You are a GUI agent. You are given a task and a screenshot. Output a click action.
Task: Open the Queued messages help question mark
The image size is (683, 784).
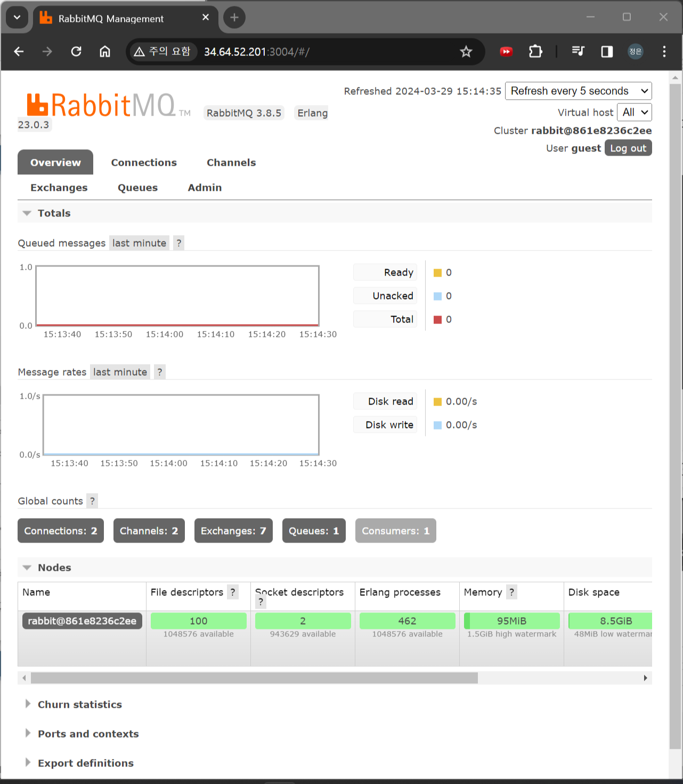179,243
